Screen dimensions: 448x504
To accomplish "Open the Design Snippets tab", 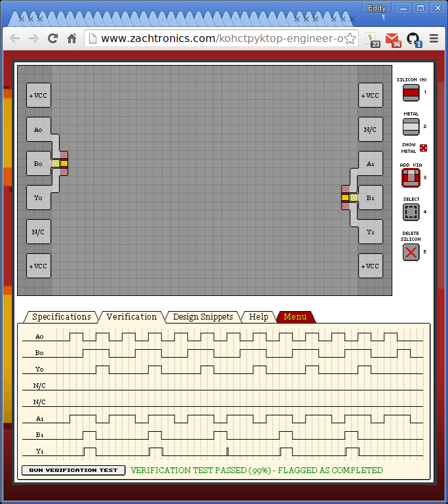I will click(x=203, y=317).
